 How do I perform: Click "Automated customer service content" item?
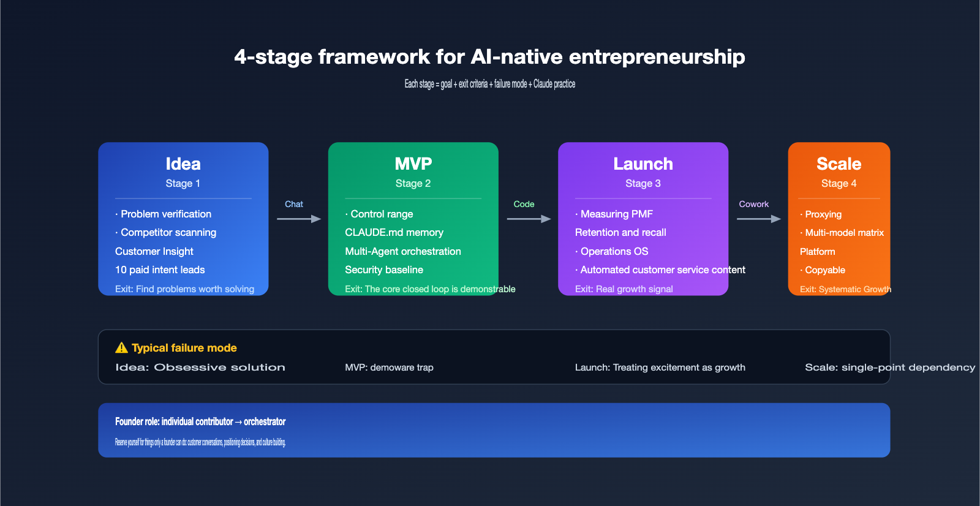[663, 270]
